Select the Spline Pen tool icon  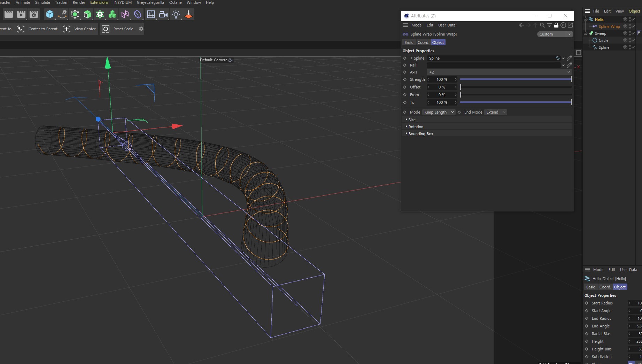pos(62,14)
